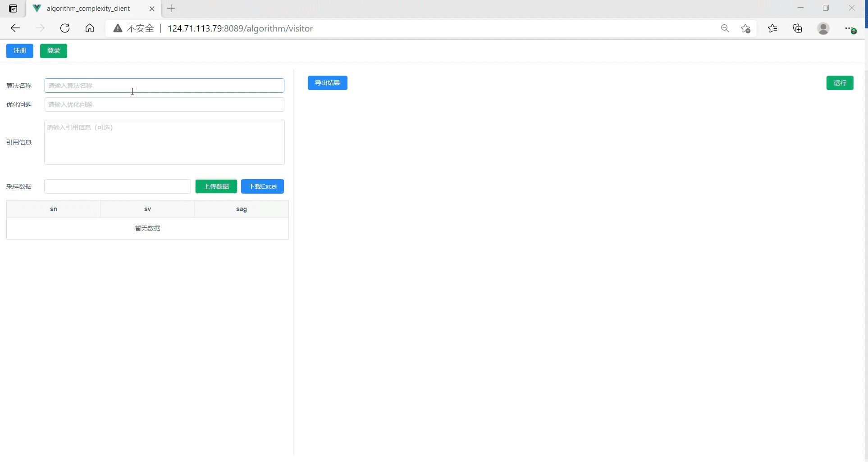
Task: Go to browser home page icon
Action: (90, 28)
